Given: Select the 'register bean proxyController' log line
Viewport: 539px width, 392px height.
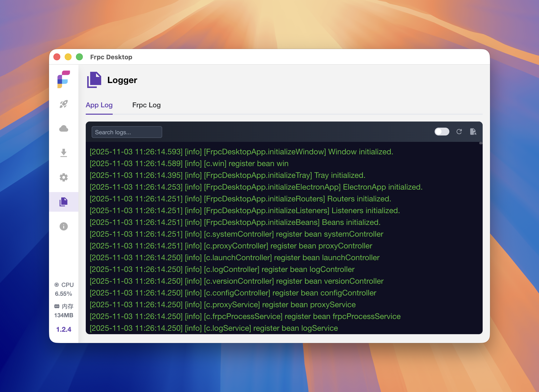Looking at the screenshot, I should click(231, 246).
